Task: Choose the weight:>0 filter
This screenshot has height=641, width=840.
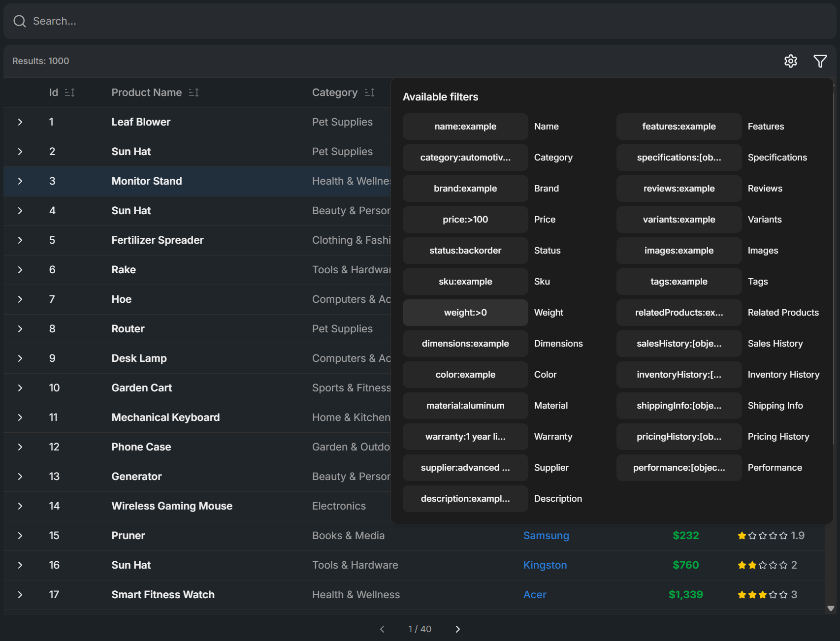Action: click(x=465, y=313)
